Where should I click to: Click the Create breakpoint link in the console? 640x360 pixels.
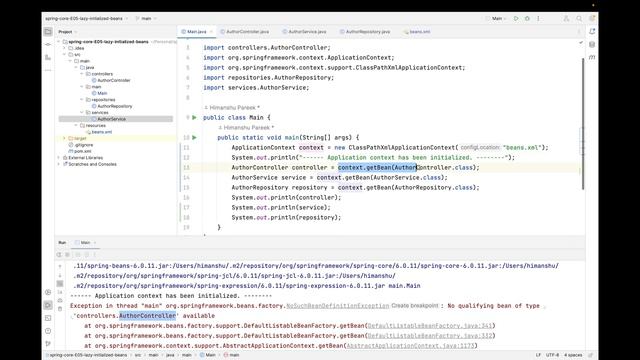pos(415,306)
